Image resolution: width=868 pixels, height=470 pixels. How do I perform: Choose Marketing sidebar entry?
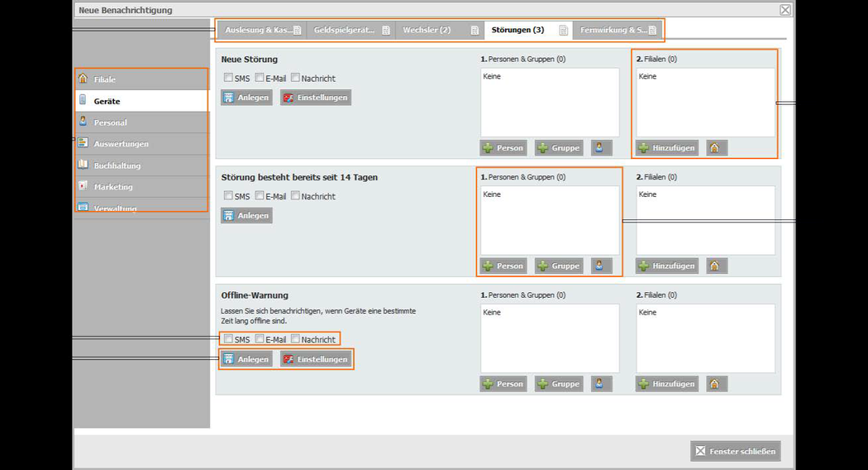point(141,187)
